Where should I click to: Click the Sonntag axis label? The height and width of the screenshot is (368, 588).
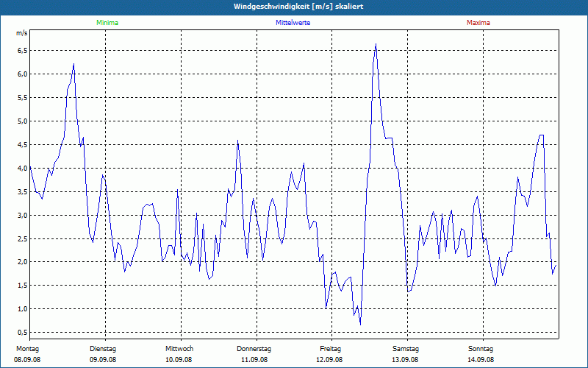pyautogui.click(x=481, y=349)
